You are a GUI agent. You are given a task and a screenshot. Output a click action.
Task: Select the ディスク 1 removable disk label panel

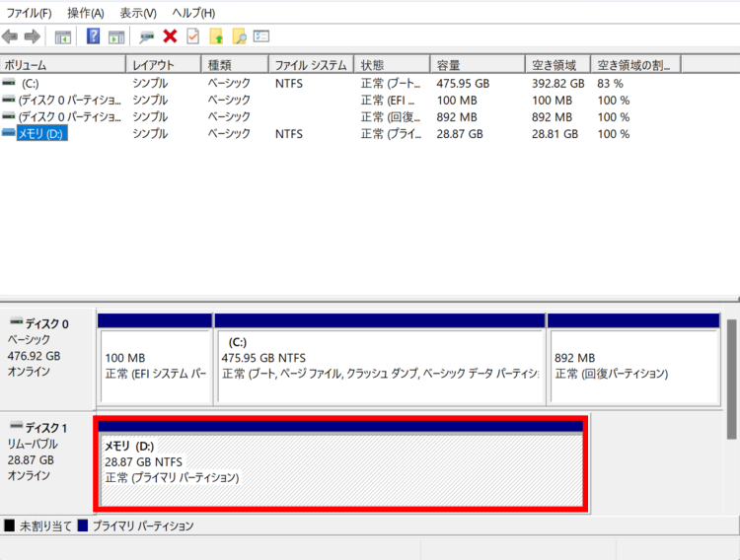click(47, 462)
